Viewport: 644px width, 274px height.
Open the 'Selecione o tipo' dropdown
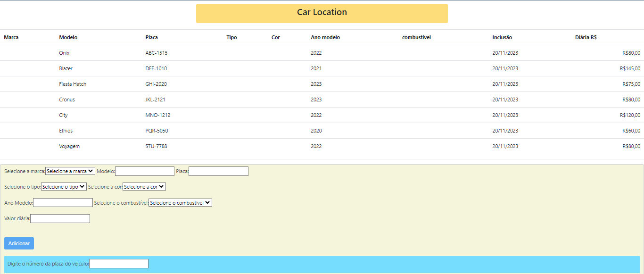pos(64,187)
